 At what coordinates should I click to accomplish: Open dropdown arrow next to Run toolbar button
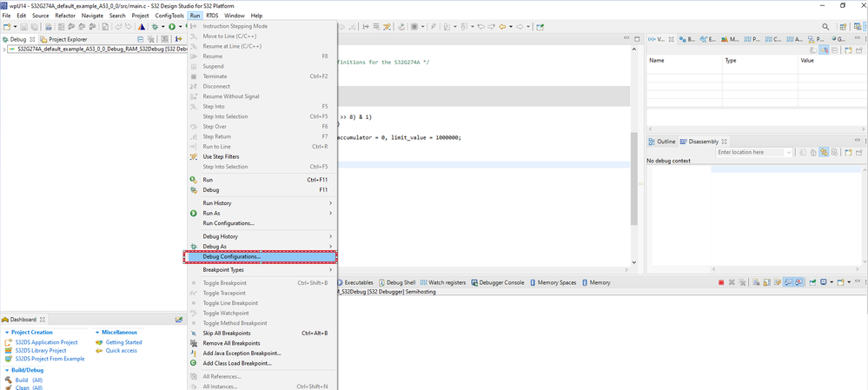tap(181, 27)
